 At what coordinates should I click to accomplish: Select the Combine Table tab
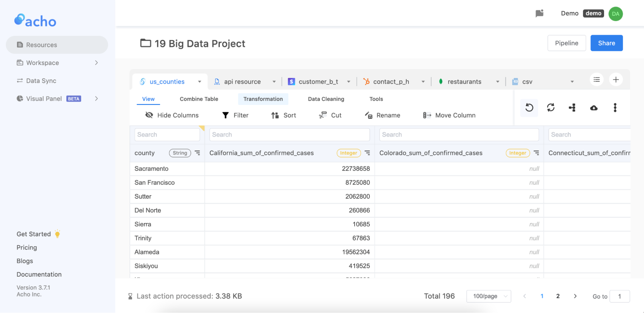tap(198, 99)
